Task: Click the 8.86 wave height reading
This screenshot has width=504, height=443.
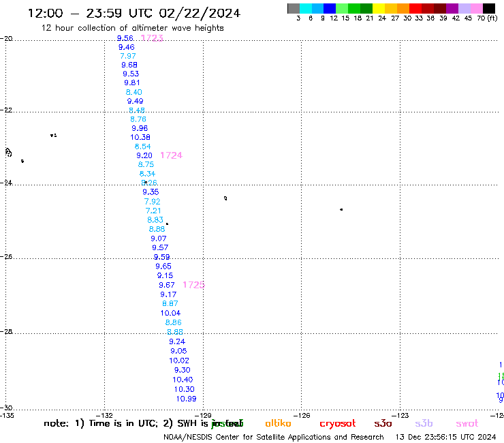Action: tap(173, 322)
